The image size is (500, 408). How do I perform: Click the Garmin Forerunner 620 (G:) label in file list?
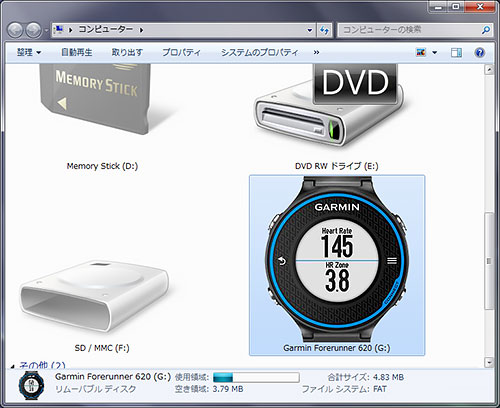pyautogui.click(x=337, y=348)
